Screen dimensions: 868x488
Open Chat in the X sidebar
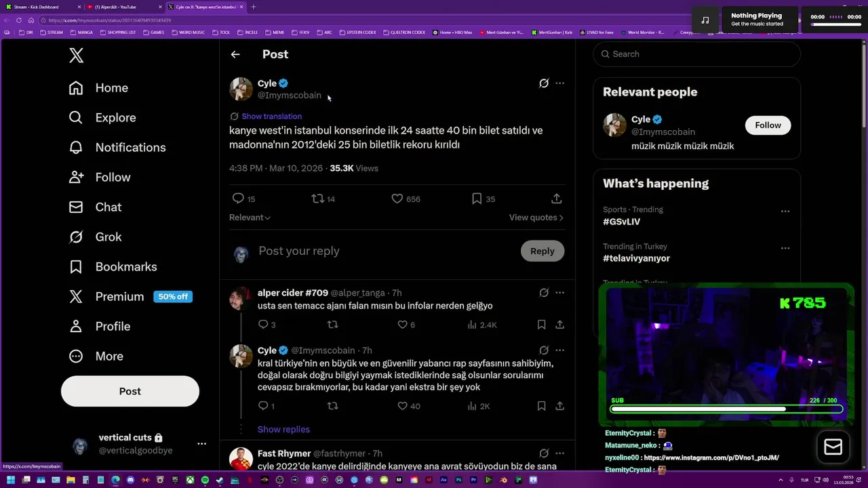click(95, 207)
